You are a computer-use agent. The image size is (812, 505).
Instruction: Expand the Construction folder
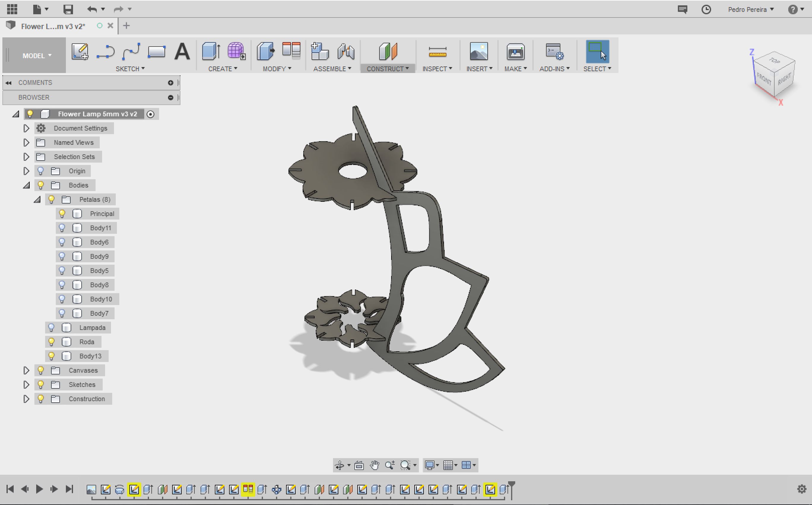[x=26, y=399]
